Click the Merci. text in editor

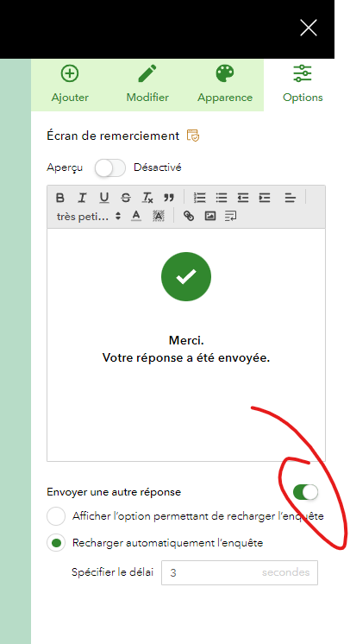coord(186,340)
